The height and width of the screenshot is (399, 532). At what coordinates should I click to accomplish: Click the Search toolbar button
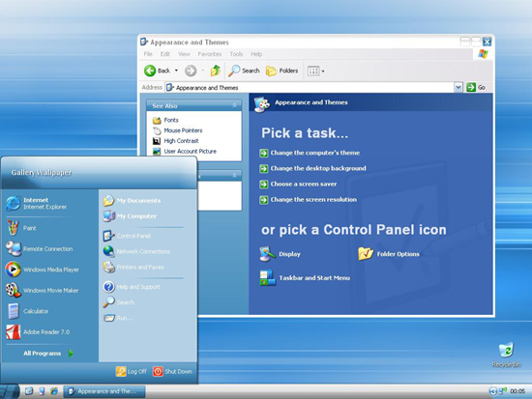click(244, 71)
